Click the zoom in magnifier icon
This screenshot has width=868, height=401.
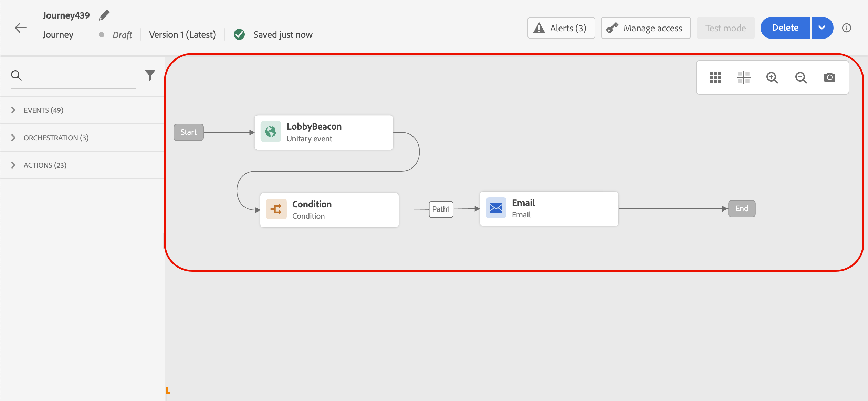coord(772,77)
